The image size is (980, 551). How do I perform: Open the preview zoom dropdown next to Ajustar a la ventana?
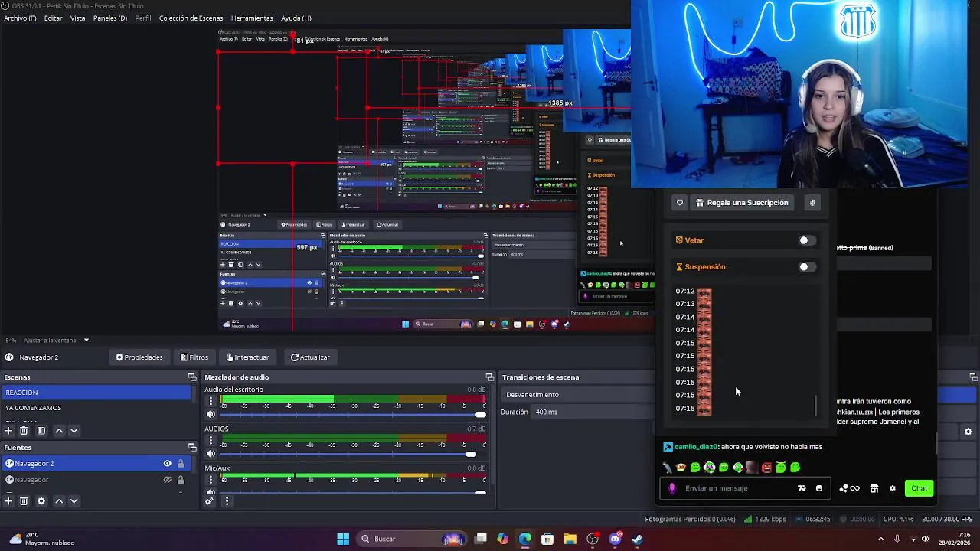coord(87,340)
